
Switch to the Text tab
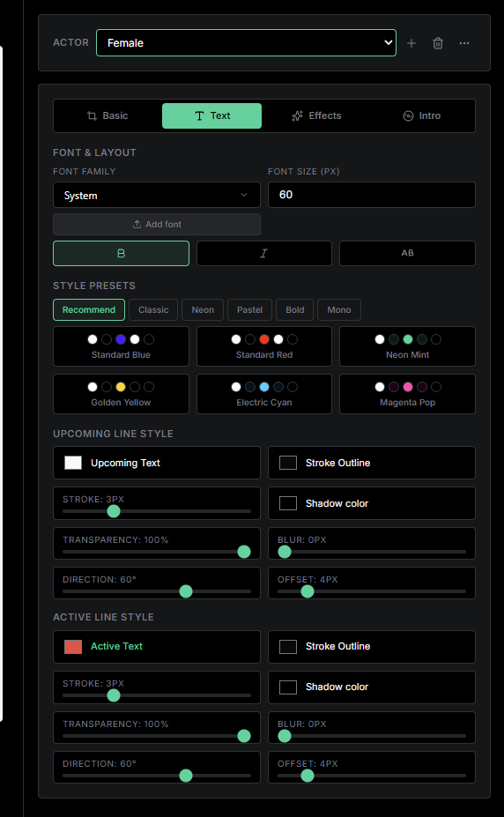(x=211, y=115)
